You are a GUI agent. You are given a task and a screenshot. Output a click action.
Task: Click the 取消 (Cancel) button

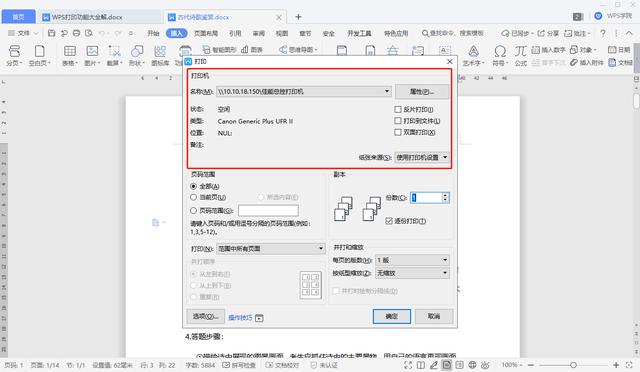[x=434, y=316]
